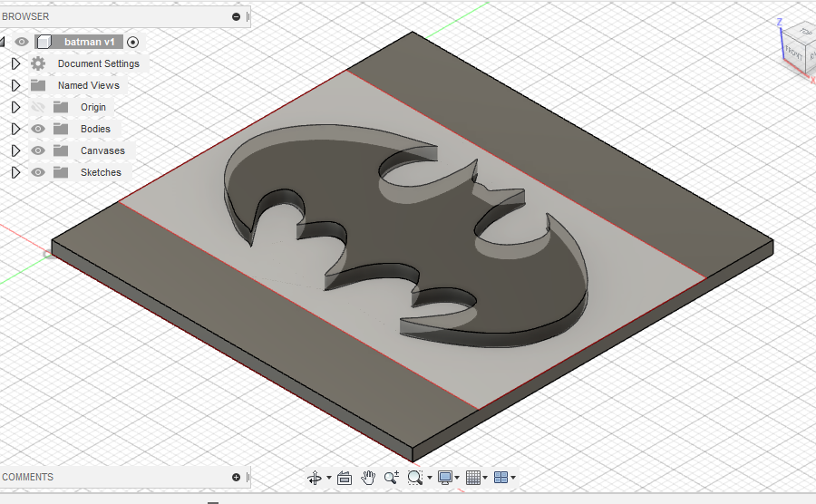The image size is (816, 504).
Task: Open Display Settings dropdown arrow
Action: [x=457, y=478]
